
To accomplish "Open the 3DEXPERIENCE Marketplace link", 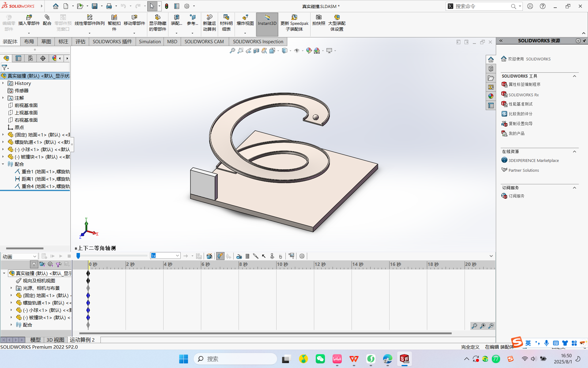I will pyautogui.click(x=533, y=160).
